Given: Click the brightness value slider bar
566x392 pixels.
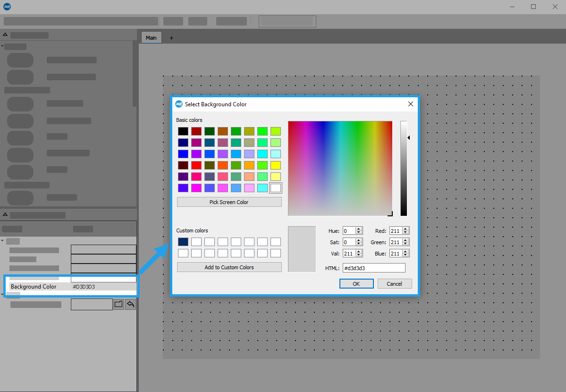Looking at the screenshot, I should click(x=404, y=168).
